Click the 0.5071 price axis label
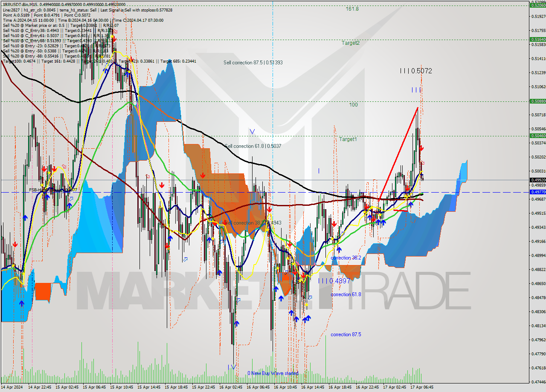 pos(538,115)
